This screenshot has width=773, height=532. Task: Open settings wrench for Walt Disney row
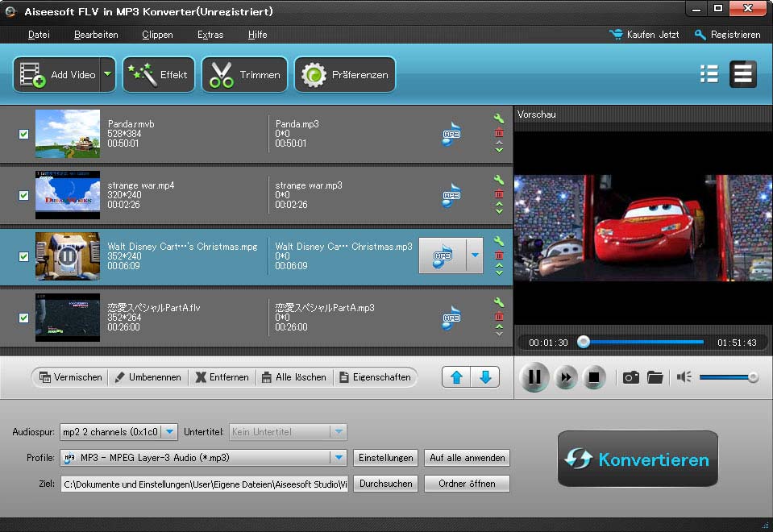(499, 240)
